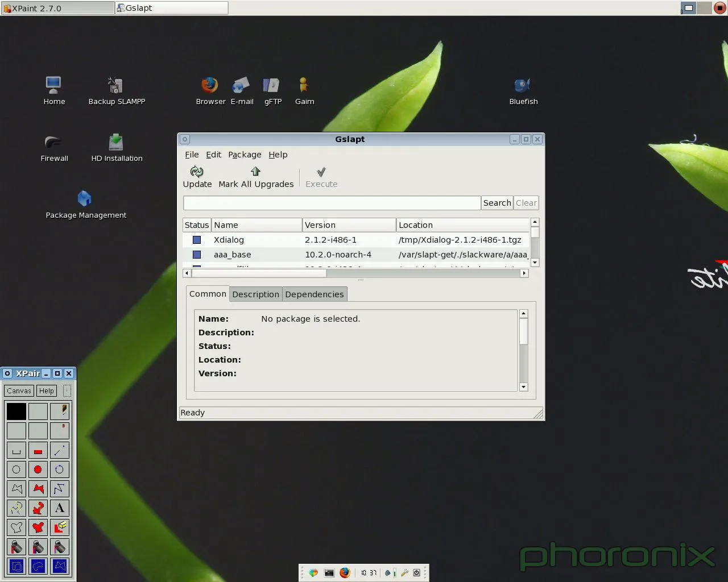This screenshot has height=582, width=728.
Task: Sort package list by Location column
Action: (x=463, y=225)
